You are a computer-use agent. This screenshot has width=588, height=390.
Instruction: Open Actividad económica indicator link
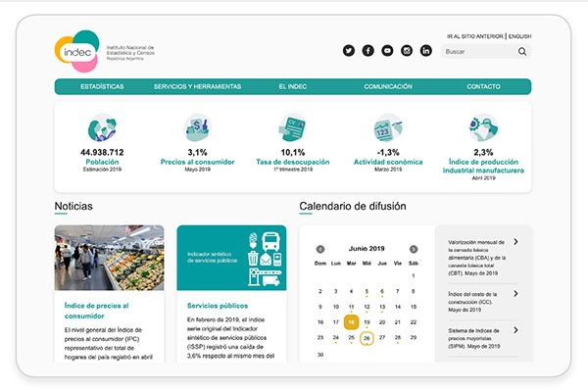388,162
